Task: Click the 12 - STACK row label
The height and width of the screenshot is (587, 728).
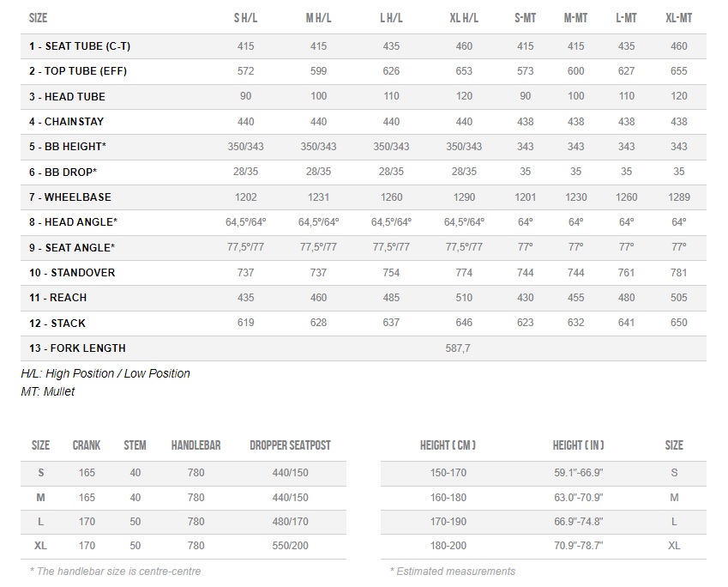Action: [57, 323]
